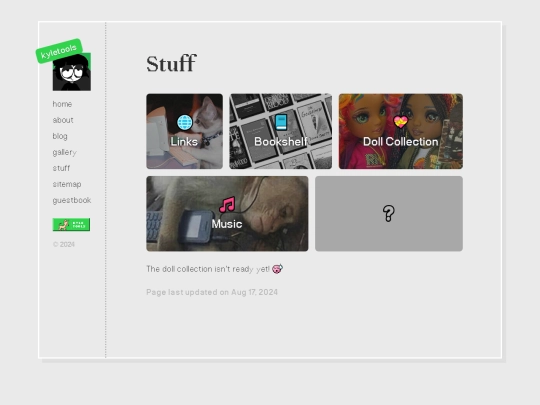Open the Doll Collection card
540x405 pixels.
(x=401, y=131)
